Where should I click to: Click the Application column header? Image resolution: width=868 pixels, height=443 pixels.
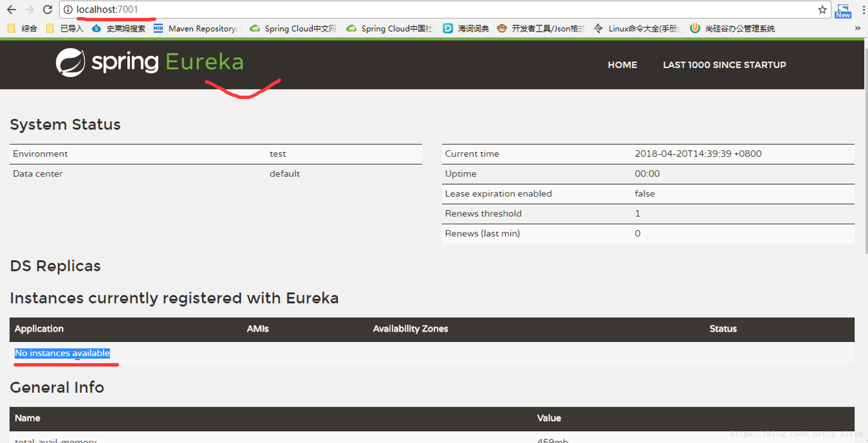point(39,329)
